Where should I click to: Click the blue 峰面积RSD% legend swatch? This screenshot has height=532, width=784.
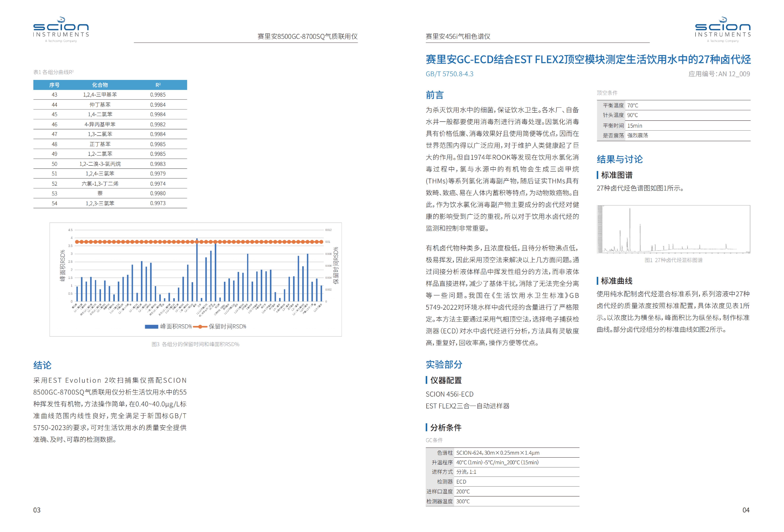[x=152, y=327]
